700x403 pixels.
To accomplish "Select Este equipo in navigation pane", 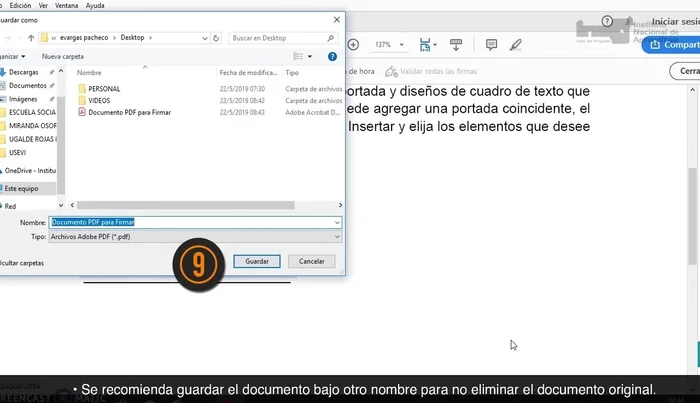I will 21,188.
